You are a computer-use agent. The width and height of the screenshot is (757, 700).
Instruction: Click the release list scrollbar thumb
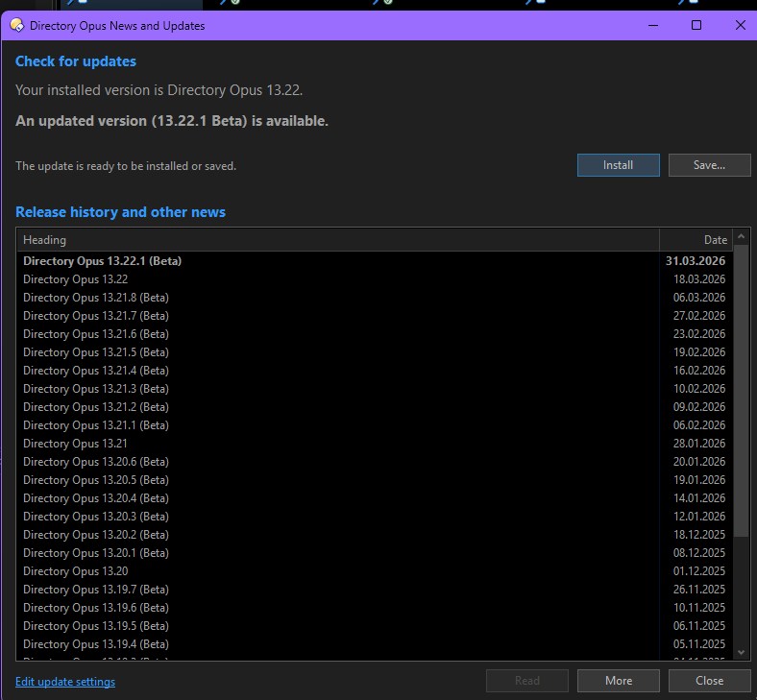click(741, 394)
